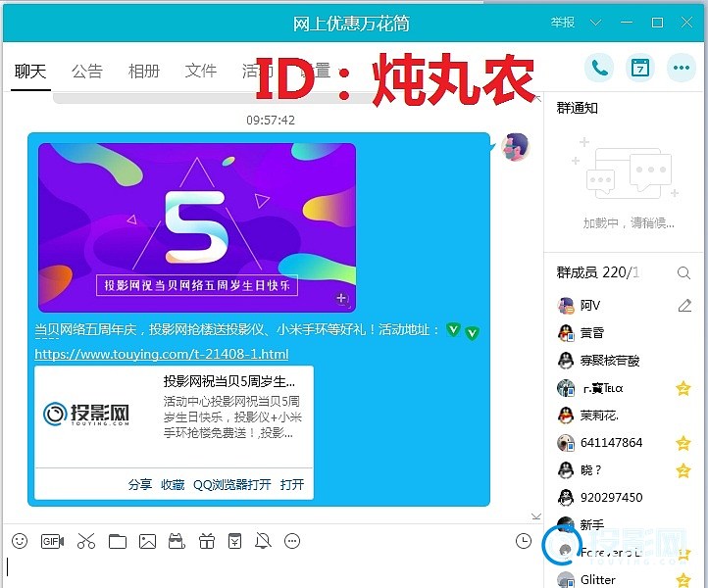Select the scissors screenshot tool
The image size is (708, 588).
(x=85, y=541)
